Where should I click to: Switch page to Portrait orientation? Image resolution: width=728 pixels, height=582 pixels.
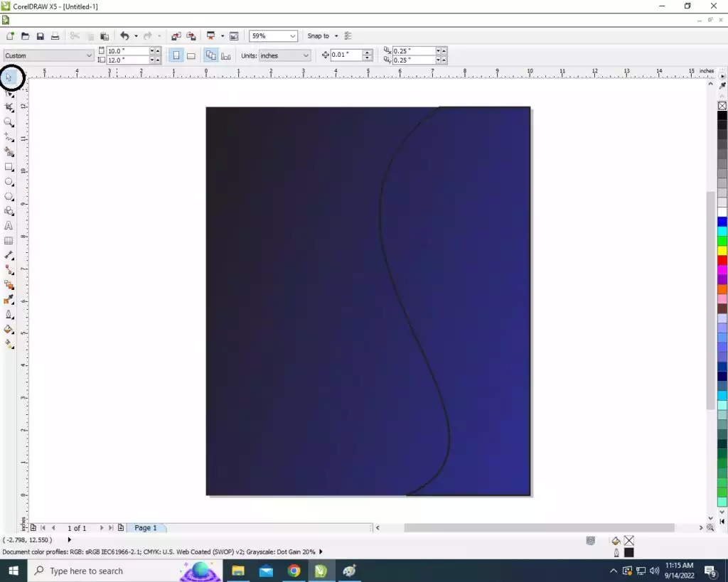pos(176,55)
